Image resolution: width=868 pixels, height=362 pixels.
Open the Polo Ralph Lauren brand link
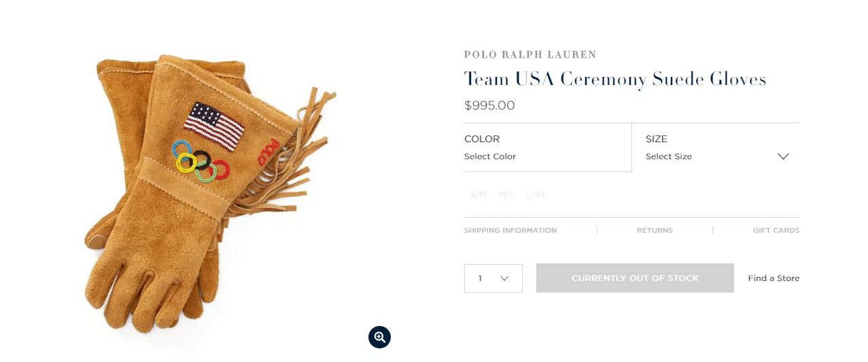pyautogui.click(x=530, y=54)
